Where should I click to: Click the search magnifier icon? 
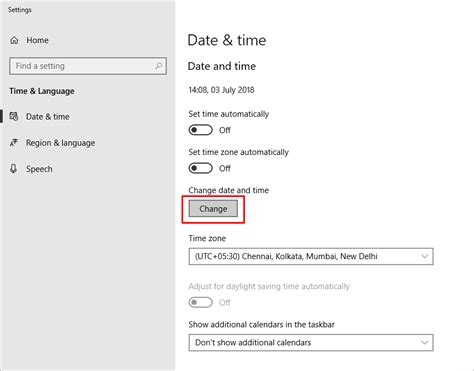(159, 66)
